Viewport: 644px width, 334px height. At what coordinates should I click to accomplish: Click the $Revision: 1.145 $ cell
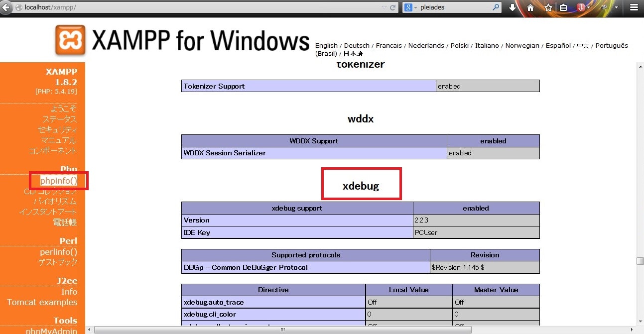485,267
